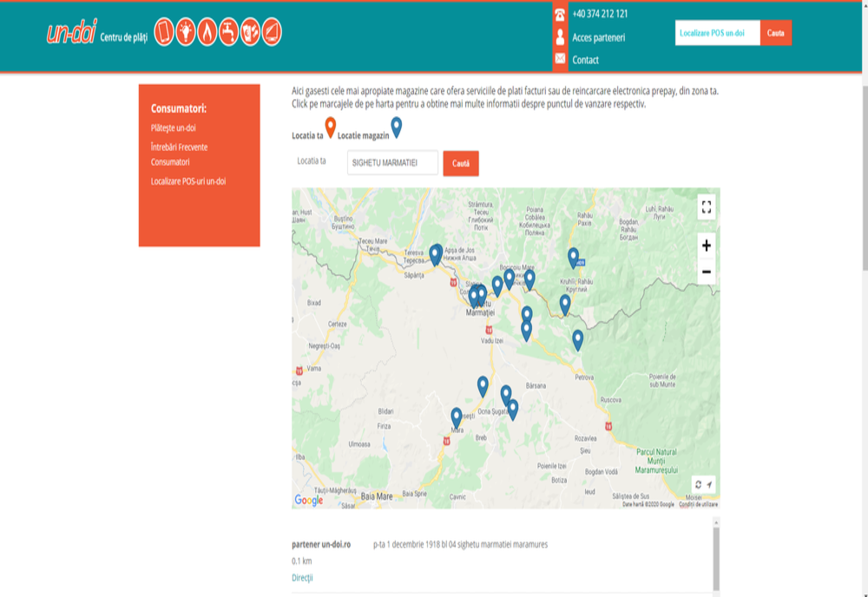Click the TV monitor service icon
Viewport: 868px width, 597px height.
click(x=272, y=32)
